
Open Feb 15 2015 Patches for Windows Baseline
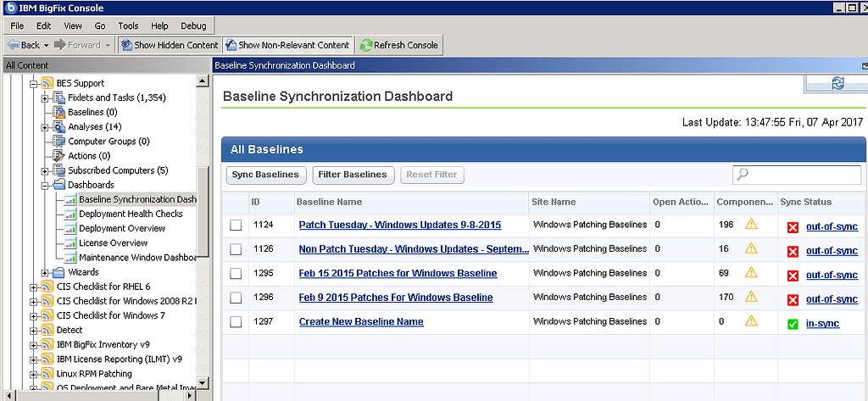click(x=398, y=273)
